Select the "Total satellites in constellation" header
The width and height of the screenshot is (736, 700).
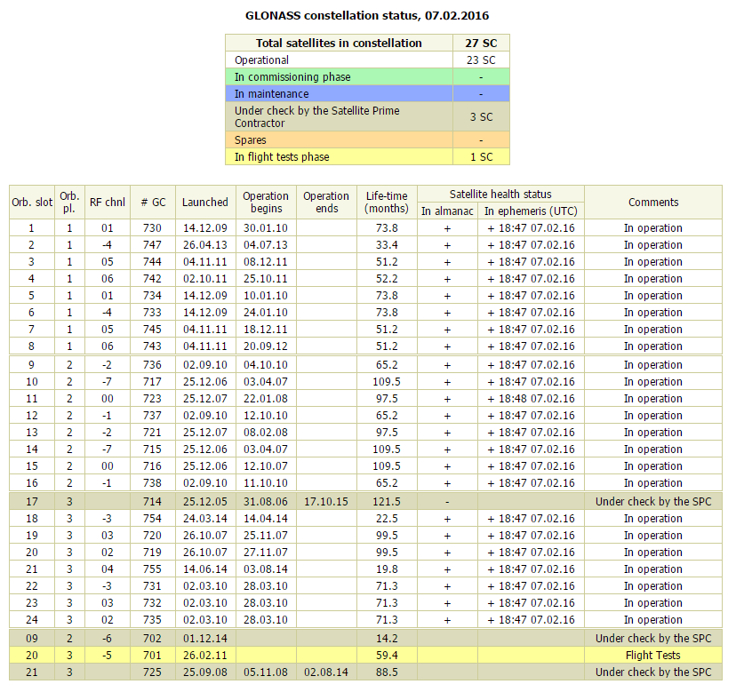coord(339,43)
